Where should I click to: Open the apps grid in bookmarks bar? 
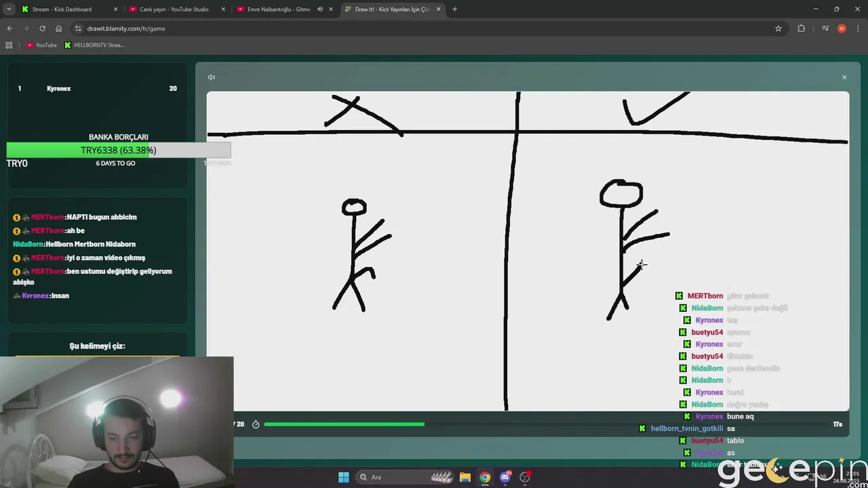tap(9, 45)
